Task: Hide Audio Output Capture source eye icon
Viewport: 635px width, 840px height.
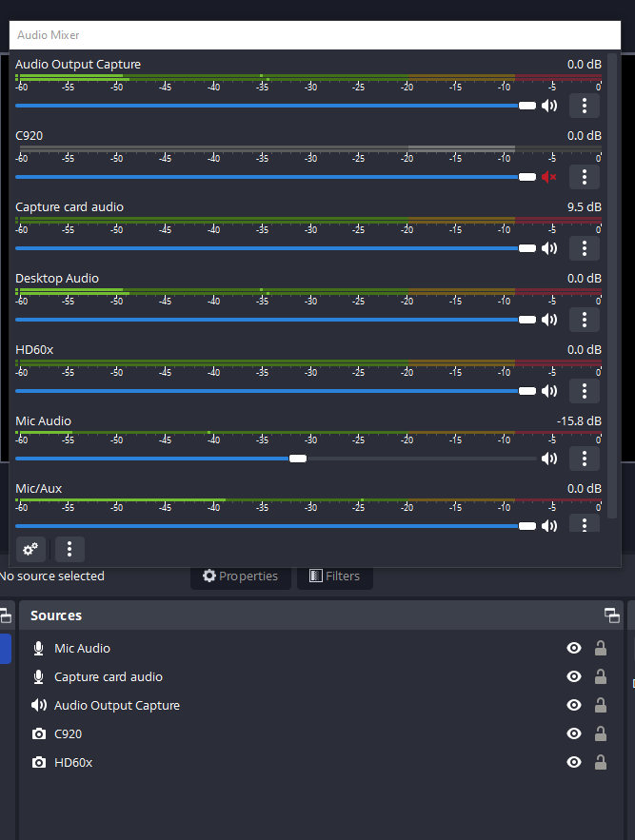Action: tap(574, 705)
